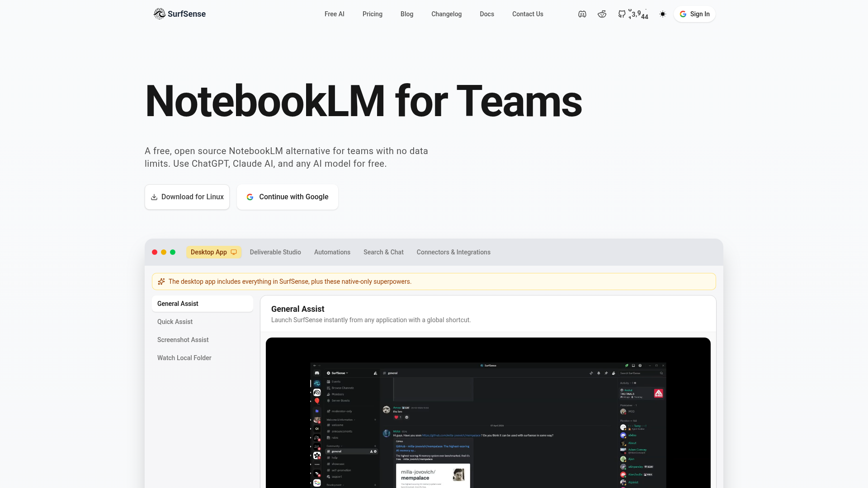Click the Sign In button
Viewport: 868px width, 488px height.
pyautogui.click(x=694, y=14)
